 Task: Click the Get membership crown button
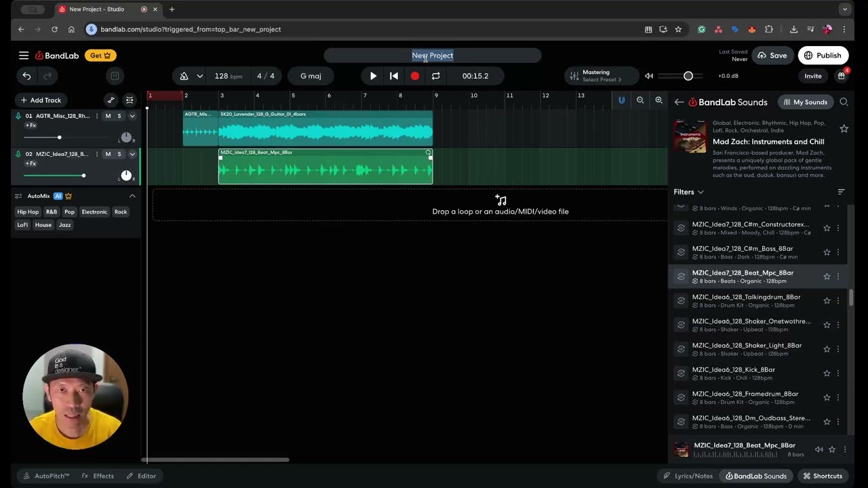point(100,56)
